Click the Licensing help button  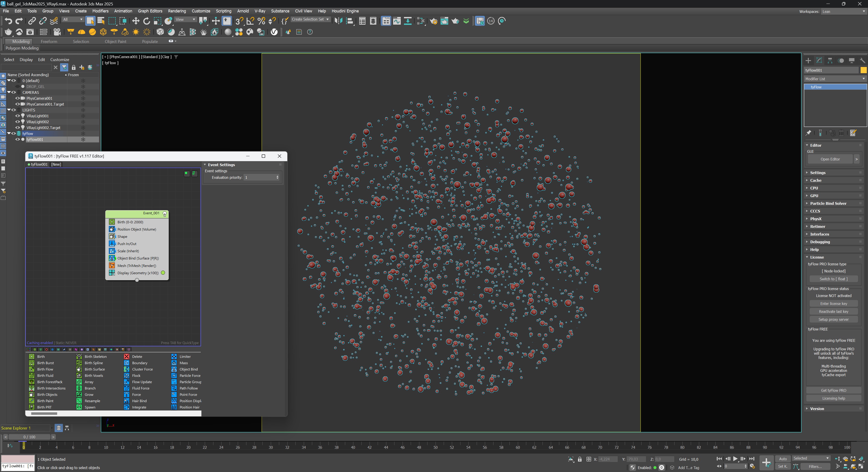(833, 399)
